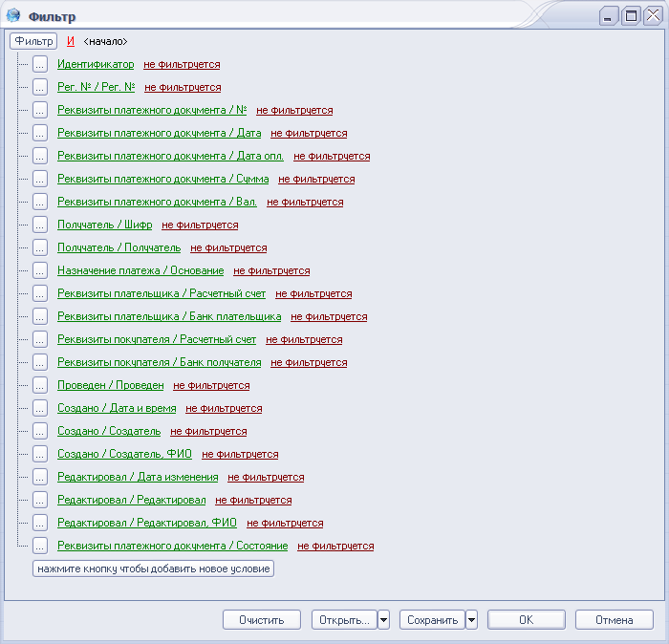Click Реквизиты платежного документа / Состояние link
This screenshot has height=644, width=669.
[172, 546]
